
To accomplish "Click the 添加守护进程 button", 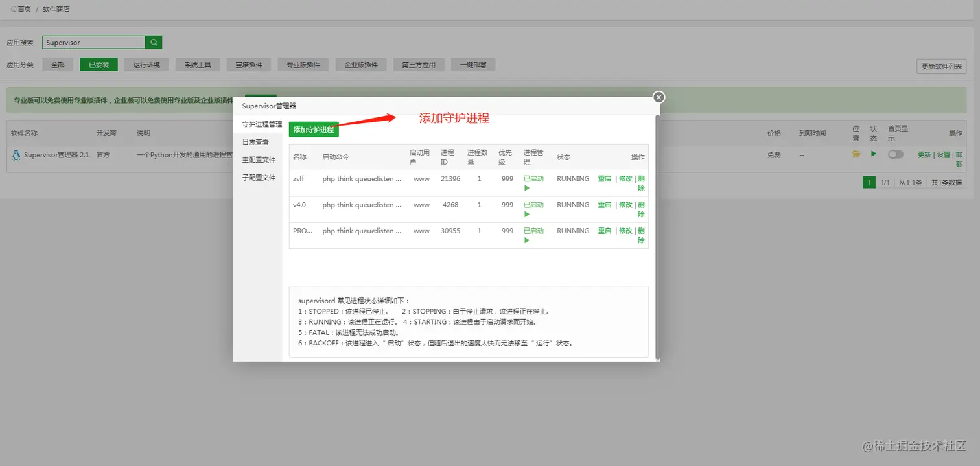I will tap(314, 130).
